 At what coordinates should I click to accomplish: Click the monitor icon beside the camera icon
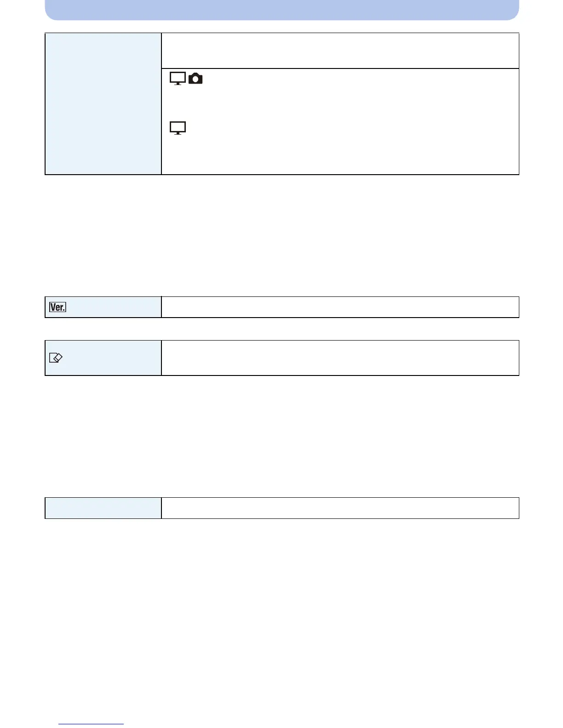[x=178, y=79]
